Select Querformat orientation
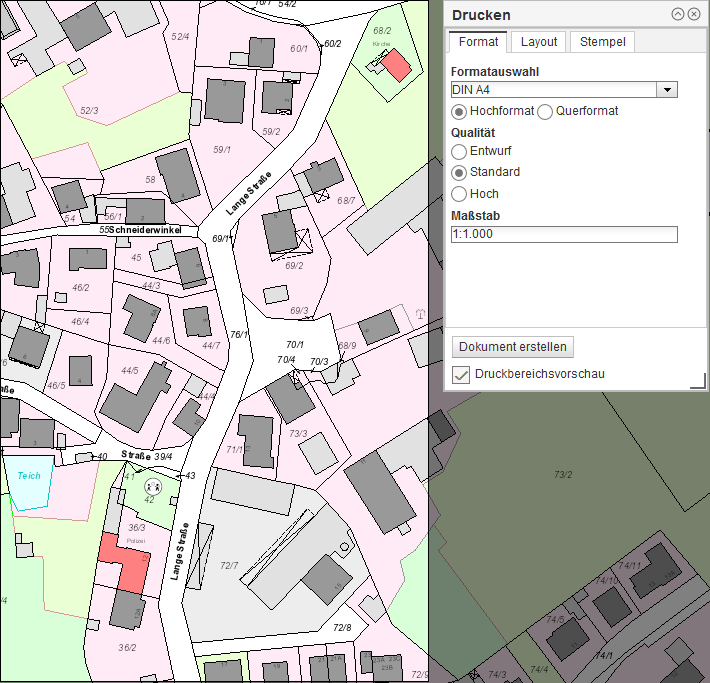Viewport: 710px width, 683px height. [x=545, y=112]
